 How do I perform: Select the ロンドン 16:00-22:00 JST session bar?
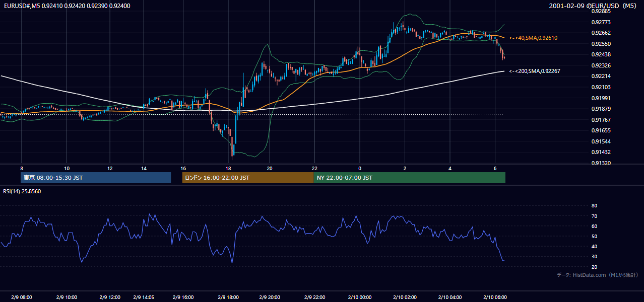click(247, 178)
